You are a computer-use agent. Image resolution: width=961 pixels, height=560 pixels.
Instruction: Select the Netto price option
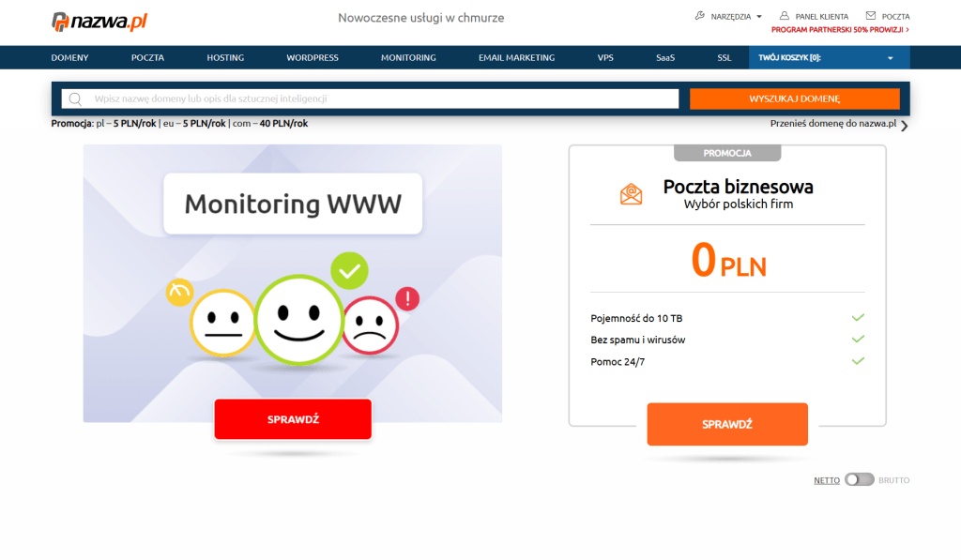[x=826, y=480]
